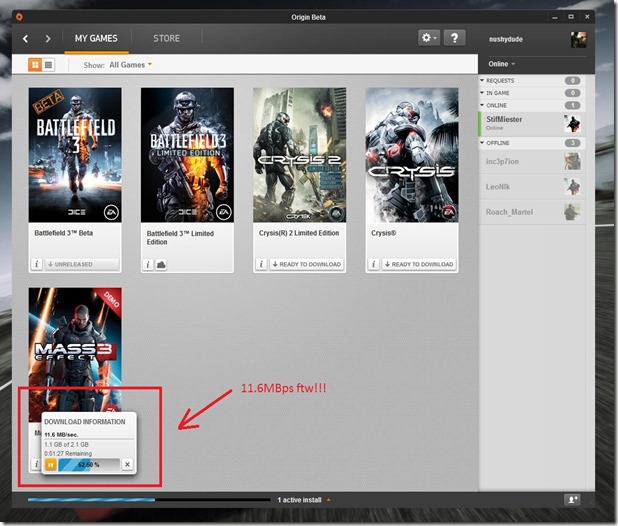Show info for Battlefield 3 Beta

click(37, 264)
